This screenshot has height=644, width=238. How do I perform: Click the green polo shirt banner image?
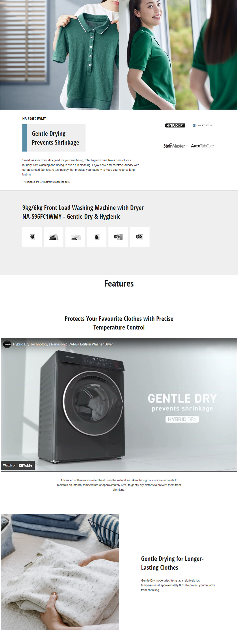click(x=59, y=55)
